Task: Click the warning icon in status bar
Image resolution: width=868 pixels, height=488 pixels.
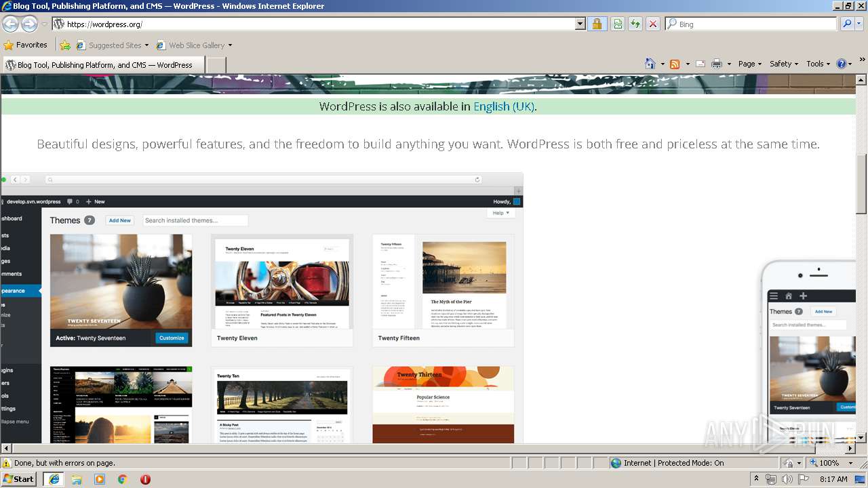Action: [7, 463]
